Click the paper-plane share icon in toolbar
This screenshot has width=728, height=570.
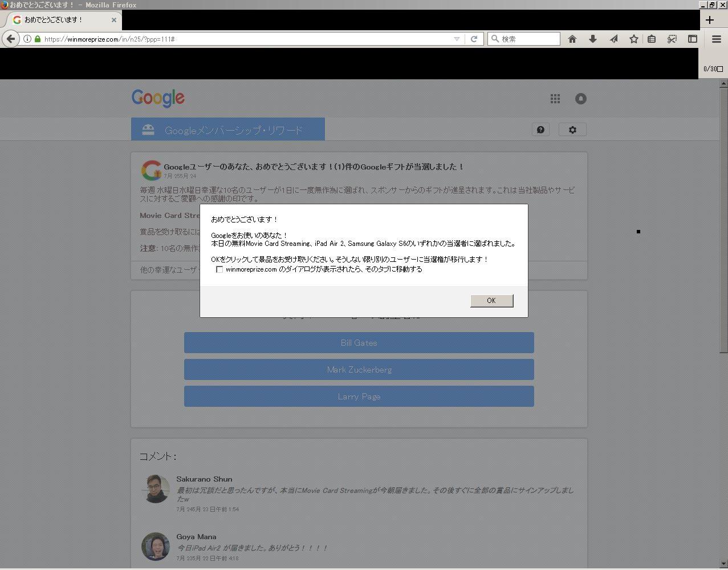point(613,39)
